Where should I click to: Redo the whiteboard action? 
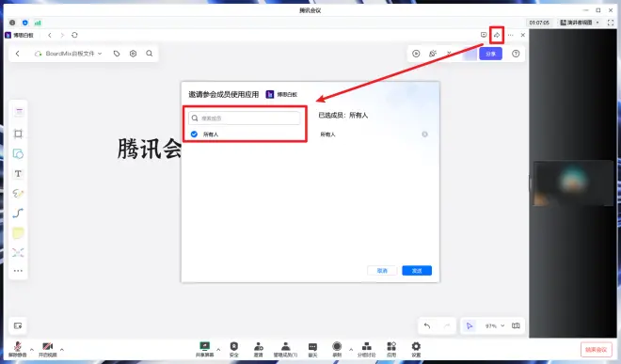pyautogui.click(x=447, y=325)
